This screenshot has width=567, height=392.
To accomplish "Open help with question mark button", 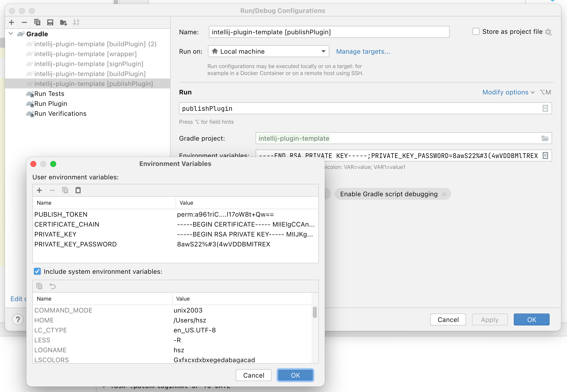I will 18,319.
